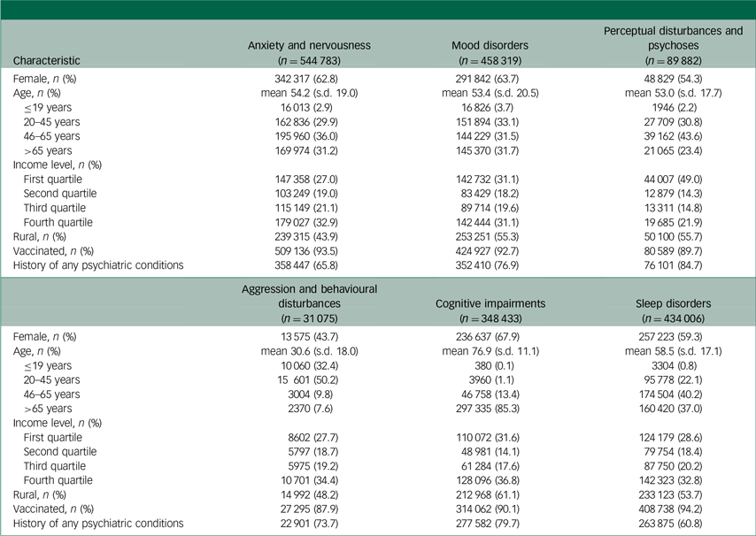756x536 pixels.
Task: Select sleep disorders female value 257 223 (59.3)
Action: pyautogui.click(x=673, y=337)
